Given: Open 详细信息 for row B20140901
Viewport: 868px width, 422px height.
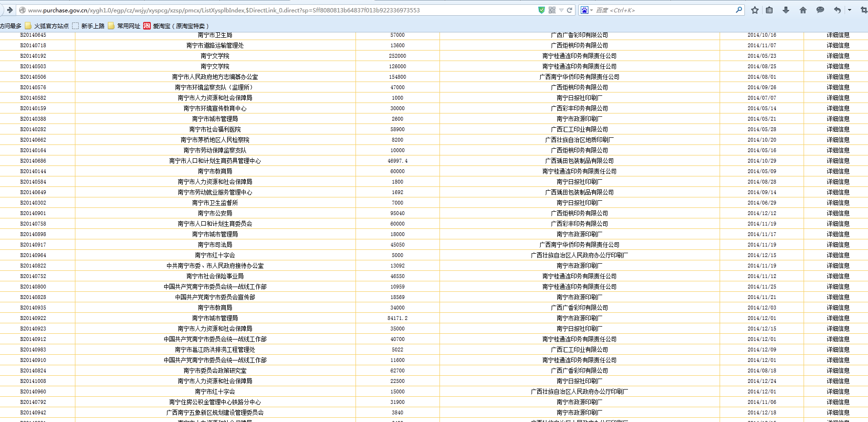Looking at the screenshot, I should click(x=838, y=213).
